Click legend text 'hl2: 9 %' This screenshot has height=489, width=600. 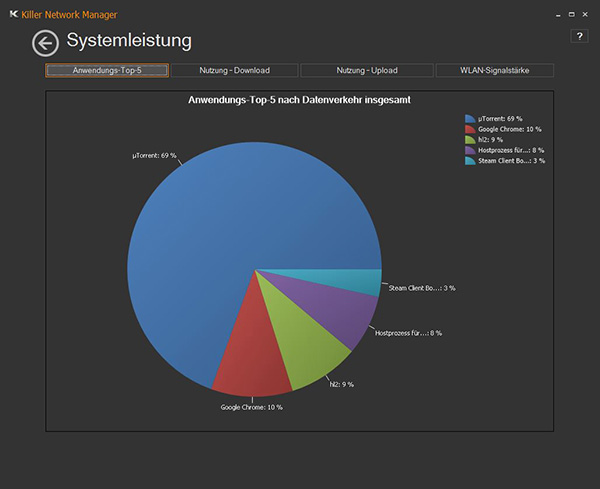coord(490,140)
